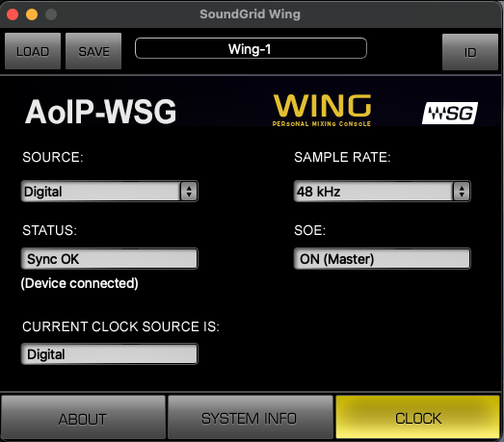Select the Wing-1 device name field
Viewport: 504px width, 442px height.
pyautogui.click(x=251, y=48)
